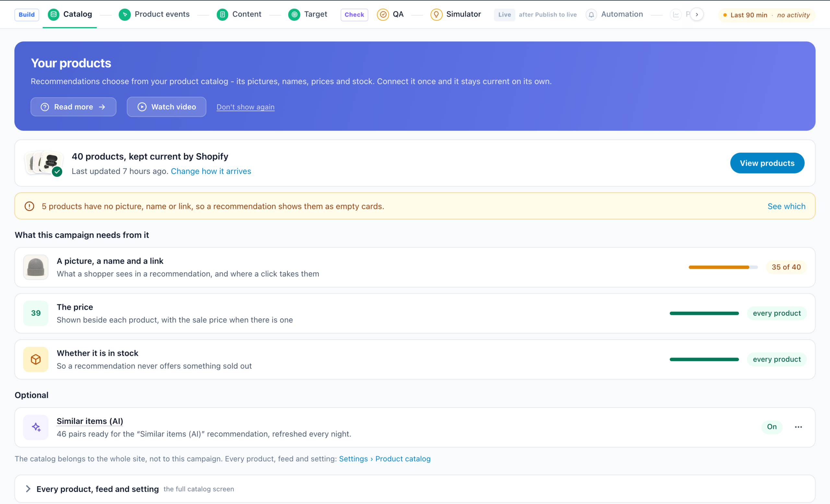Select the Target tab
Viewport: 830px width, 504px height.
(x=308, y=15)
